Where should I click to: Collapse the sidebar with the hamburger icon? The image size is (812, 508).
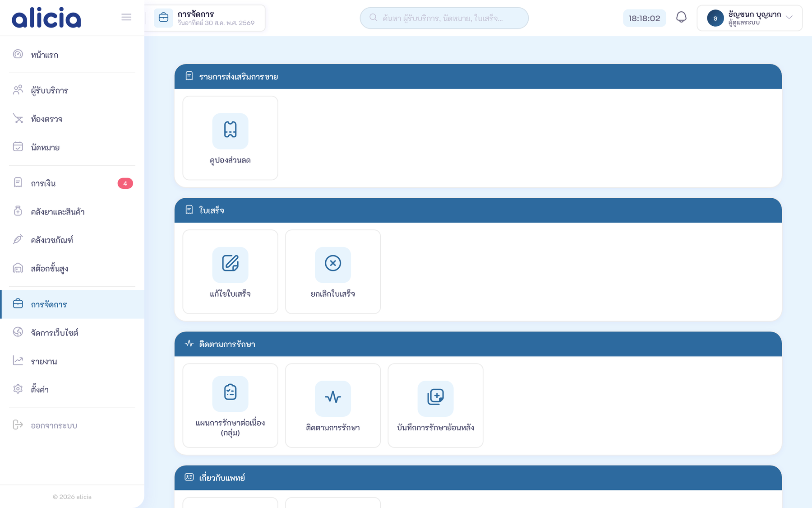point(126,17)
